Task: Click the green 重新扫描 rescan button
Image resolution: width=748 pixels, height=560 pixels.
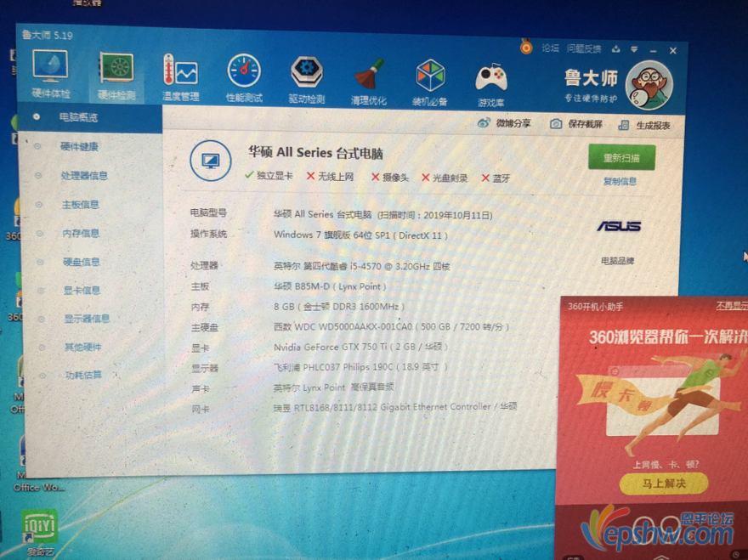Action: (x=621, y=157)
